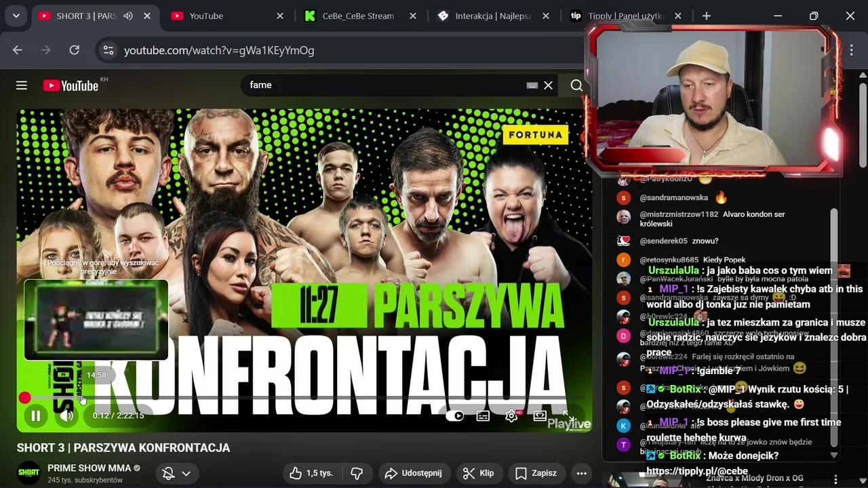Share the video via Udostępnij
868x488 pixels.
414,473
